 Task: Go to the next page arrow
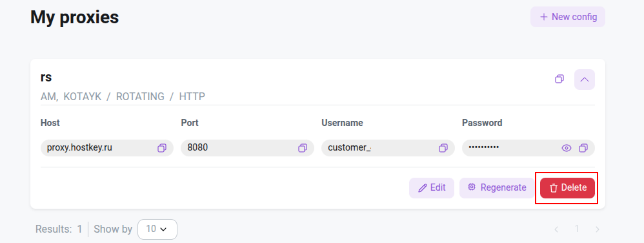pos(597,229)
